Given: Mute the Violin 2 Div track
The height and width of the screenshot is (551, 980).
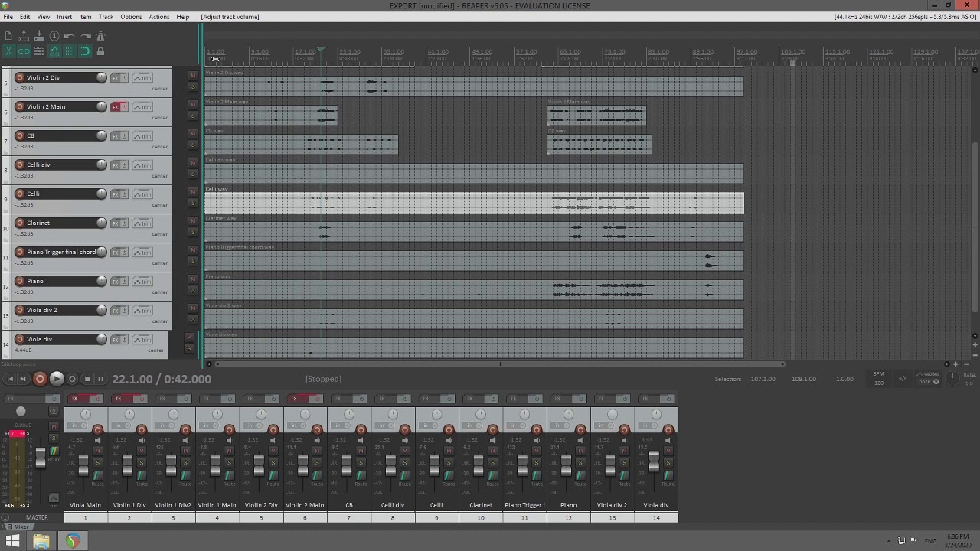Looking at the screenshot, I should point(193,75).
